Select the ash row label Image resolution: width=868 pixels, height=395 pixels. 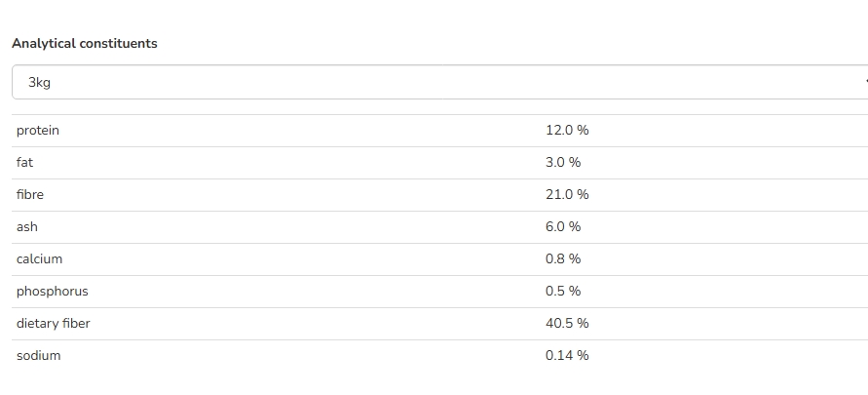(27, 226)
